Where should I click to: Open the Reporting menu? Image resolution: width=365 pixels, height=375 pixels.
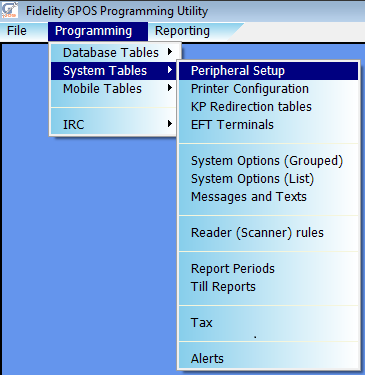[182, 31]
